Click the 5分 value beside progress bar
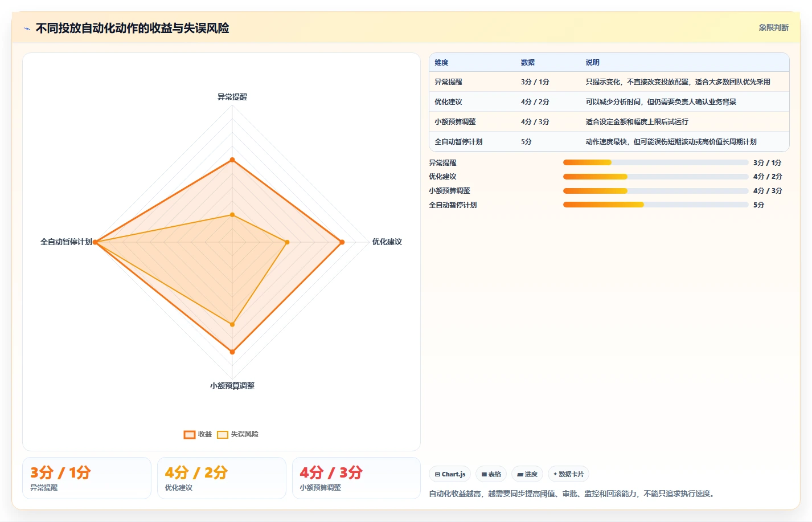Image resolution: width=812 pixels, height=522 pixels. (758, 205)
